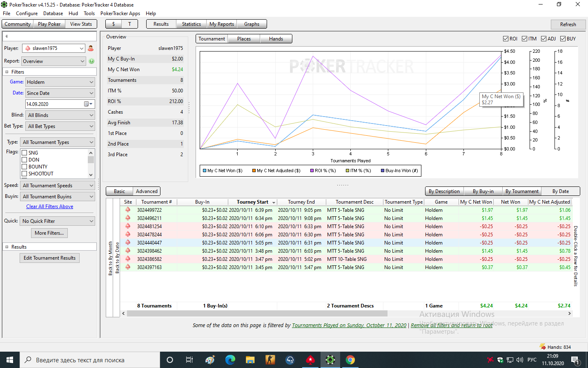Open the PokerTracker Apps menu
The height and width of the screenshot is (368, 588).
(120, 13)
